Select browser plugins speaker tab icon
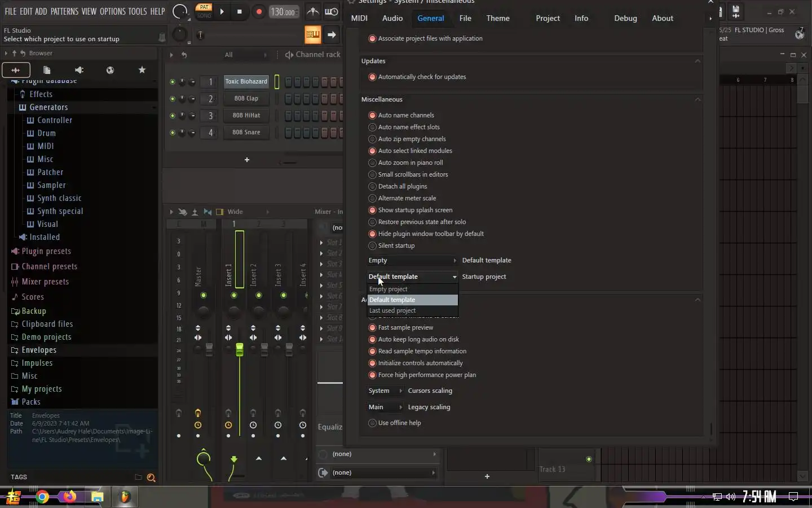Screen dimensions: 812x508 click(x=79, y=70)
